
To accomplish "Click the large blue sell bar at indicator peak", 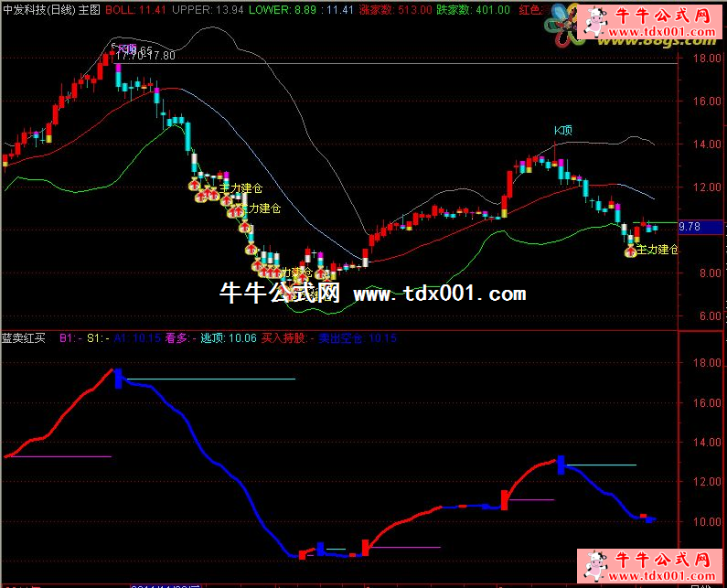I will point(118,377).
